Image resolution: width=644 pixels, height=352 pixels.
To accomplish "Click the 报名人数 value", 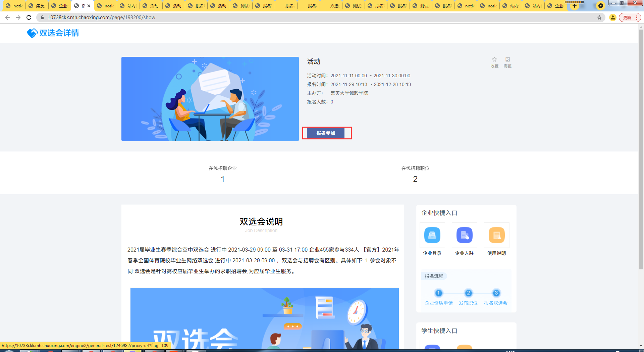I will click(x=332, y=102).
